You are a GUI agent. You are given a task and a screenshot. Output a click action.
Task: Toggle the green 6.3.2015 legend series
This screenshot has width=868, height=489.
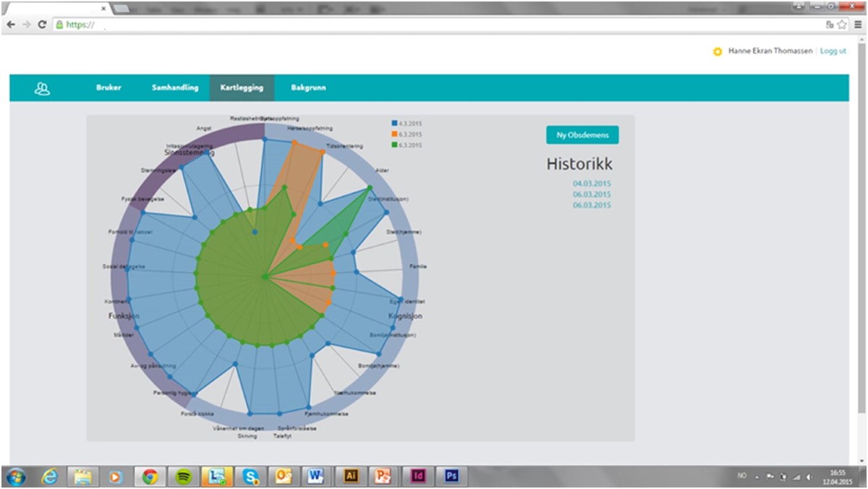(x=406, y=145)
